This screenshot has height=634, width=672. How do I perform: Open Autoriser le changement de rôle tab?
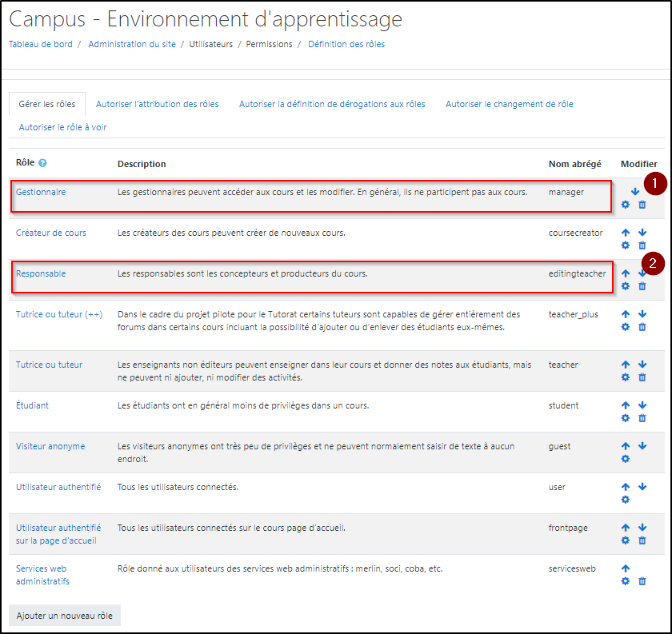509,104
